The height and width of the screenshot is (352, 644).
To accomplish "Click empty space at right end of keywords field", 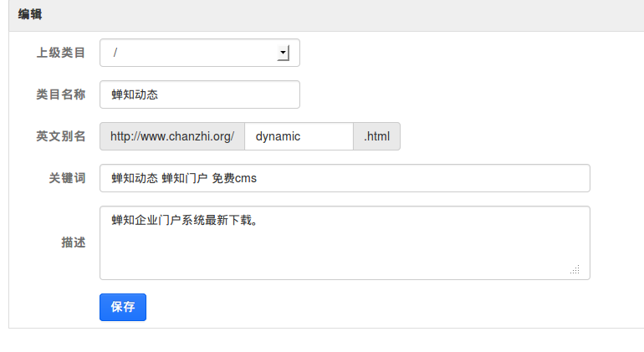I will 502,178.
